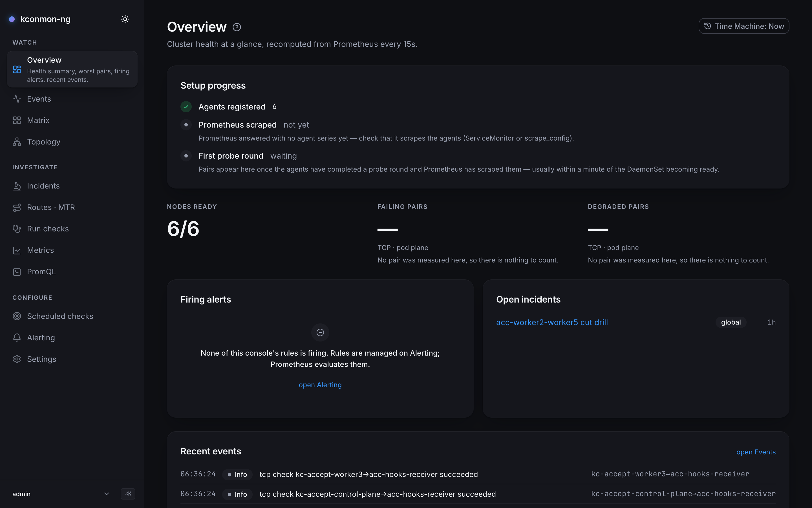Image resolution: width=812 pixels, height=508 pixels.
Task: Click the Matrix grid icon in sidebar
Action: (17, 120)
